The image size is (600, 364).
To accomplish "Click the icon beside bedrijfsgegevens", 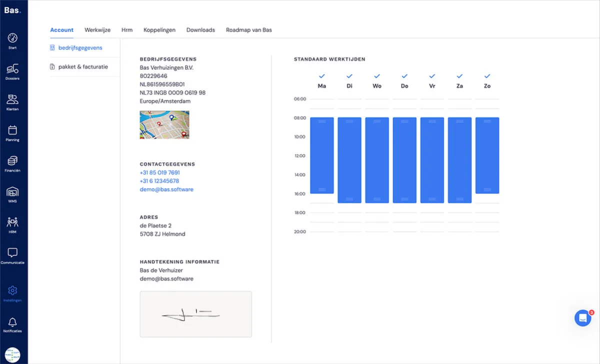I will (52, 47).
